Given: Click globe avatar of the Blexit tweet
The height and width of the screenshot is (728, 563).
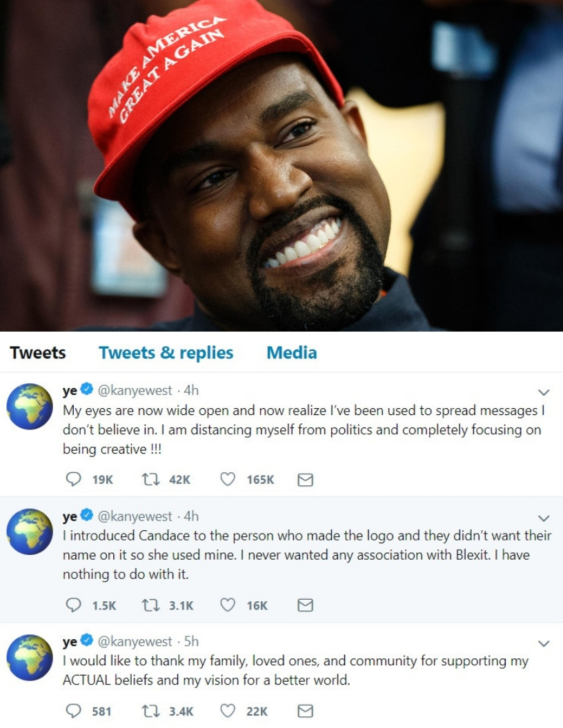Looking at the screenshot, I should click(x=30, y=532).
